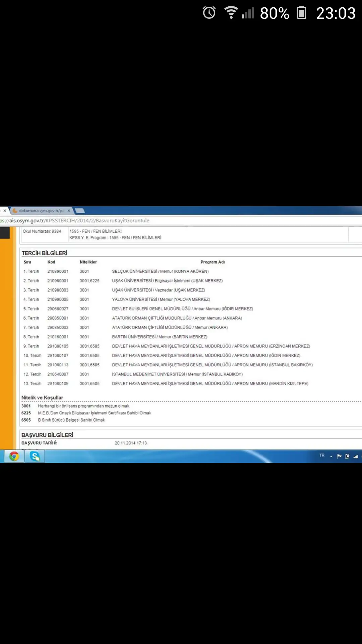Click the Program Adı column header
362x644 pixels.
(213, 262)
